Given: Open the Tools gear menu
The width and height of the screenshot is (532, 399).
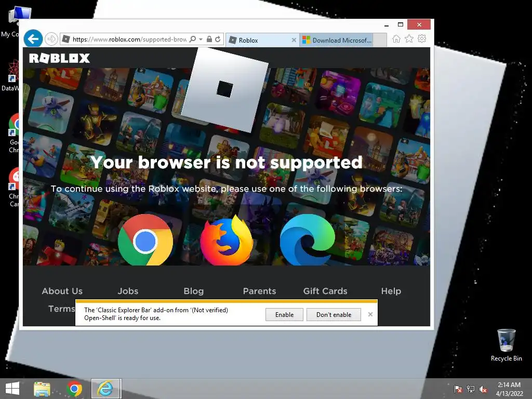Looking at the screenshot, I should (x=422, y=38).
